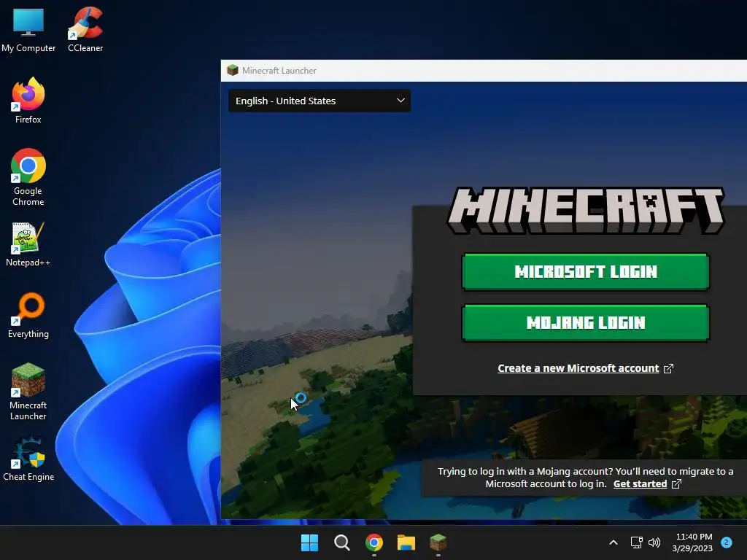Select the Minecraft Launcher desktop shortcut
The height and width of the screenshot is (560, 747).
coord(28,392)
